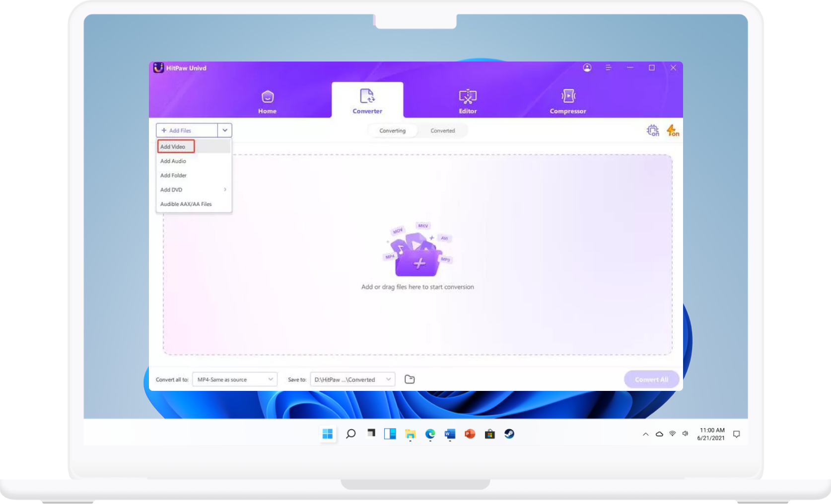Expand the Add Files dropdown arrow
This screenshot has width=831, height=504.
point(225,130)
